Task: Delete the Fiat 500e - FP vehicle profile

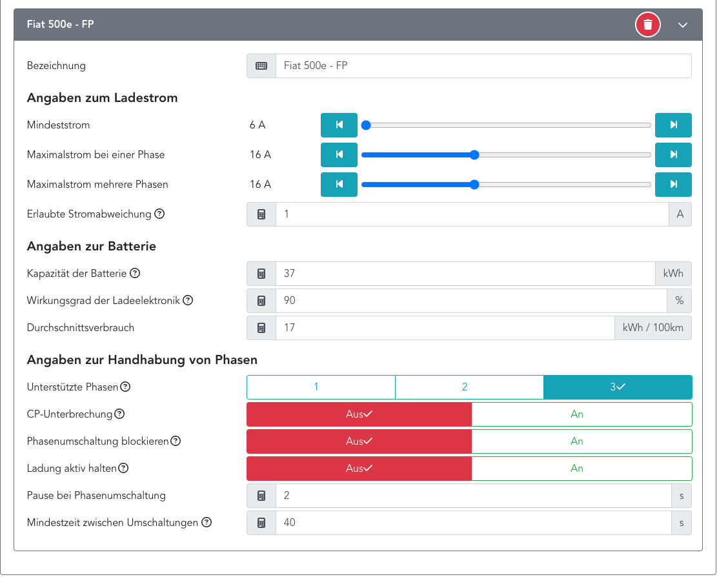Action: pyautogui.click(x=648, y=25)
